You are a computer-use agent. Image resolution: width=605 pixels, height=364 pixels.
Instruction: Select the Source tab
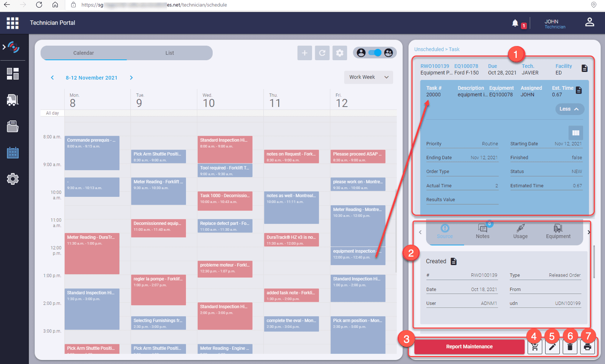click(x=445, y=232)
